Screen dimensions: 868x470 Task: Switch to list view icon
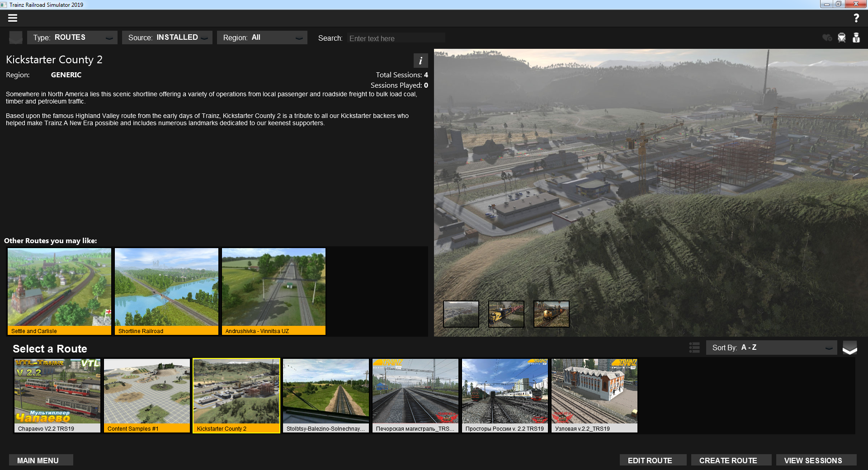coord(694,348)
